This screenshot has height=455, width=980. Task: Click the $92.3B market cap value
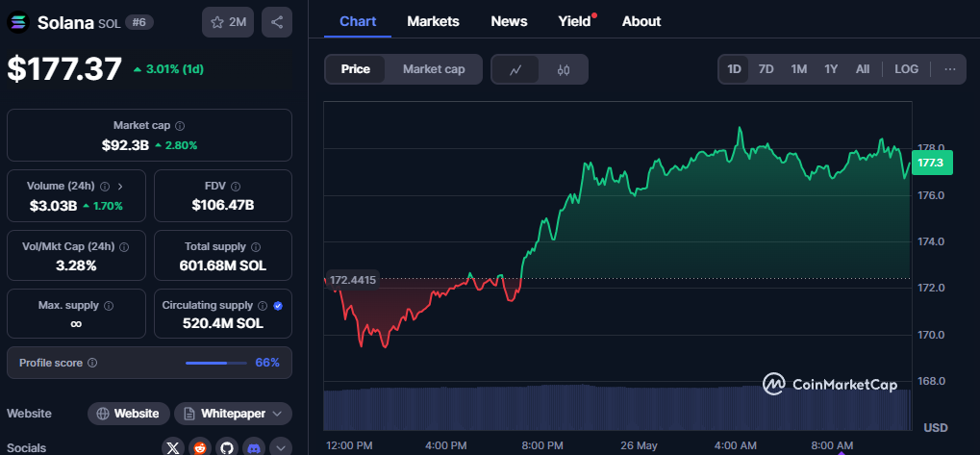click(126, 145)
